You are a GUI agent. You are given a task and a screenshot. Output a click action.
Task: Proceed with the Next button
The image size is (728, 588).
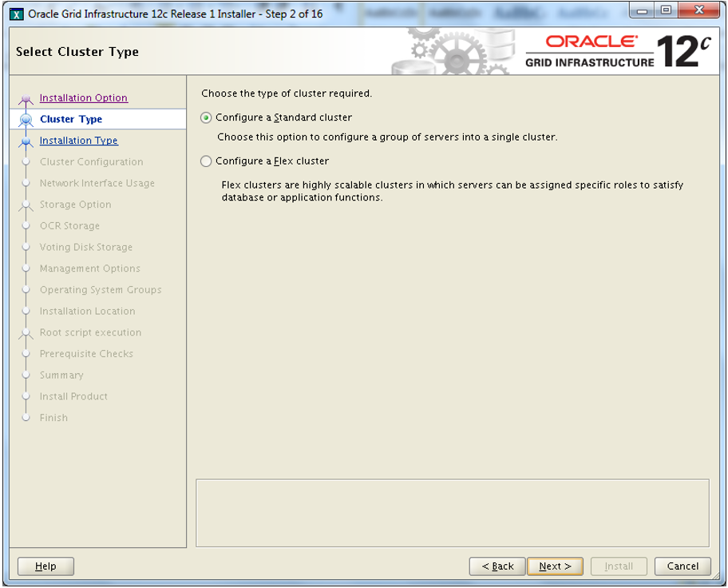(x=555, y=566)
